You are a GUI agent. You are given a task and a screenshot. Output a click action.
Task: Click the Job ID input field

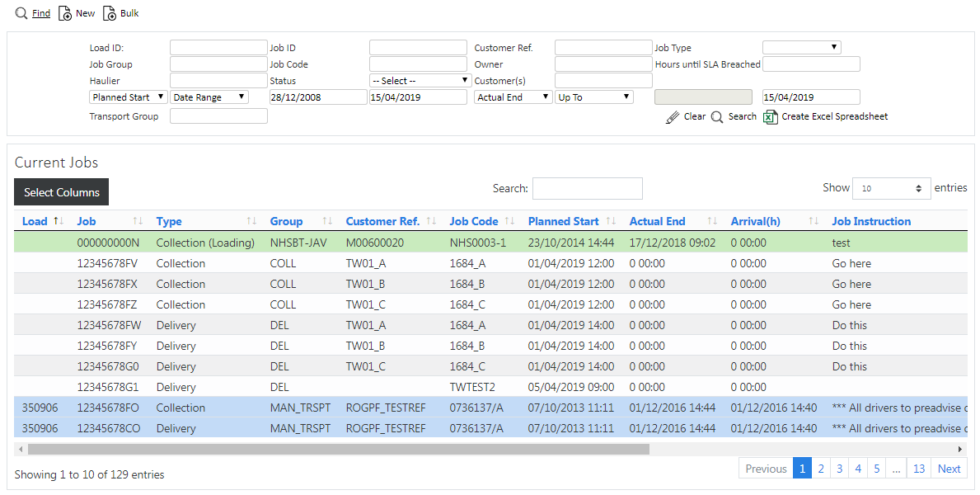coord(418,48)
